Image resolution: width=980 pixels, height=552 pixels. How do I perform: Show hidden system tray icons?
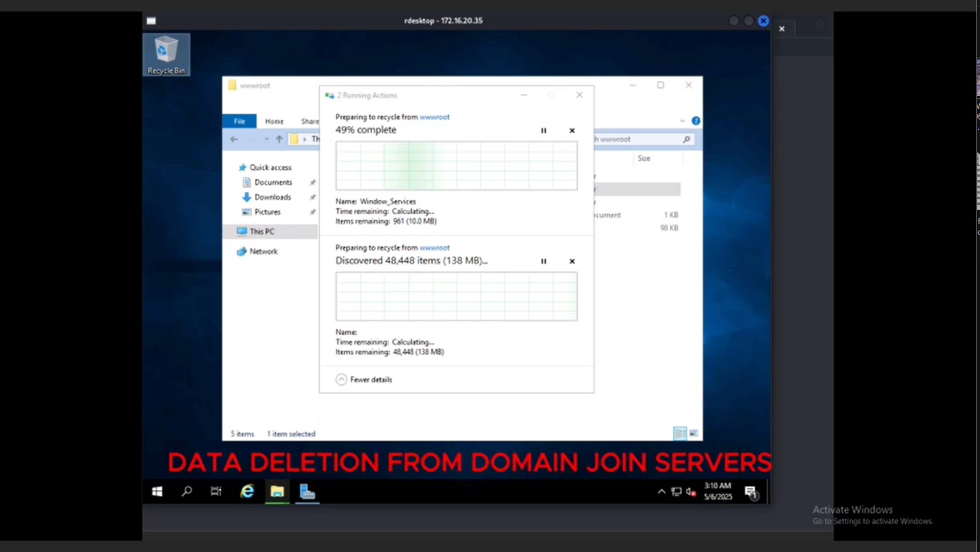662,492
